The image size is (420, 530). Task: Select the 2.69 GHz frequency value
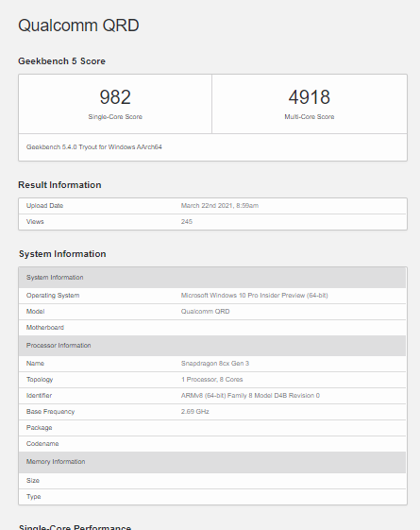point(195,412)
